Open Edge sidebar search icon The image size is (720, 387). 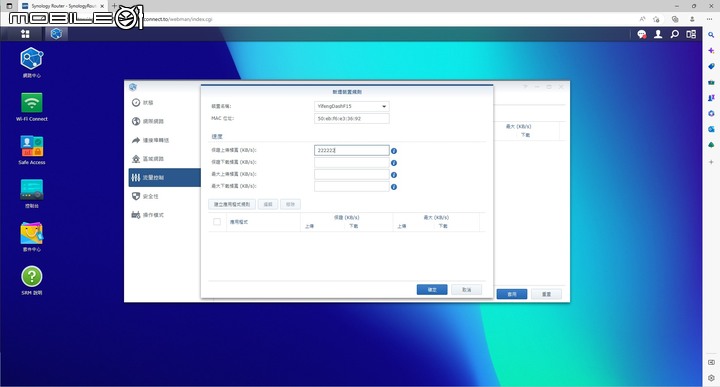click(x=711, y=35)
